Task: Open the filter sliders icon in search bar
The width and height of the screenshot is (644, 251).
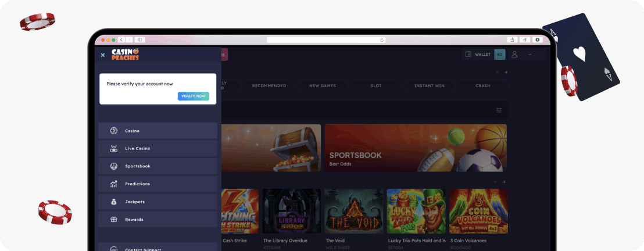Action: 499,110
